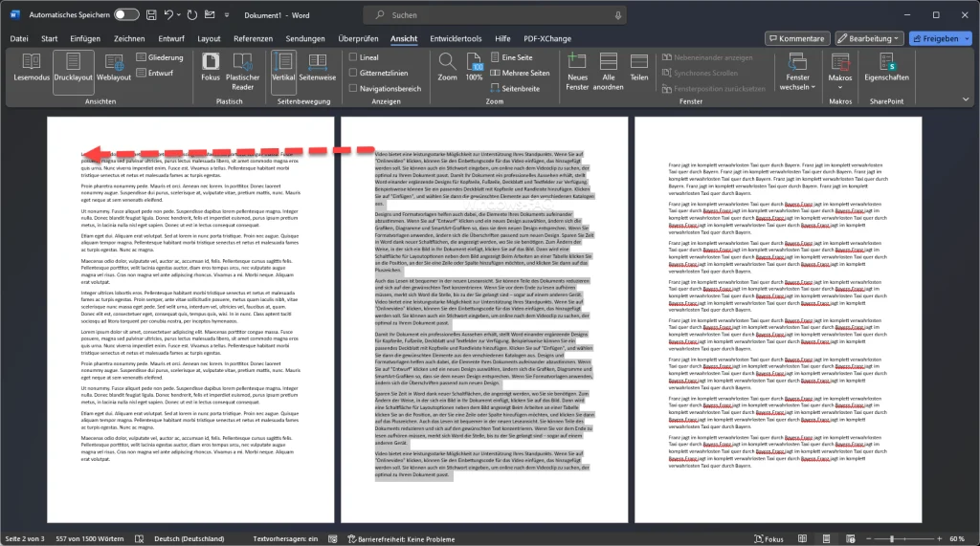This screenshot has width=980, height=546.
Task: Open Fenster wechseln dropdown
Action: [797, 72]
